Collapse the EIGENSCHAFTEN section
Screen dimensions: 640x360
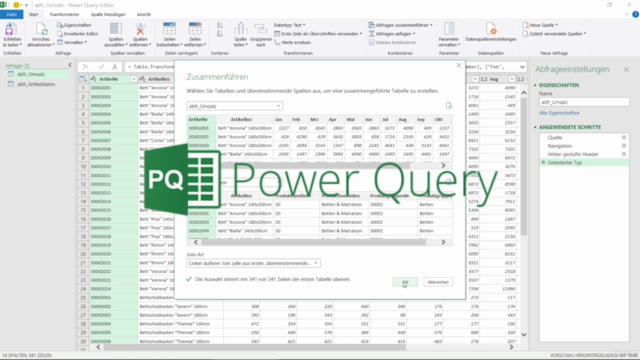[535, 85]
